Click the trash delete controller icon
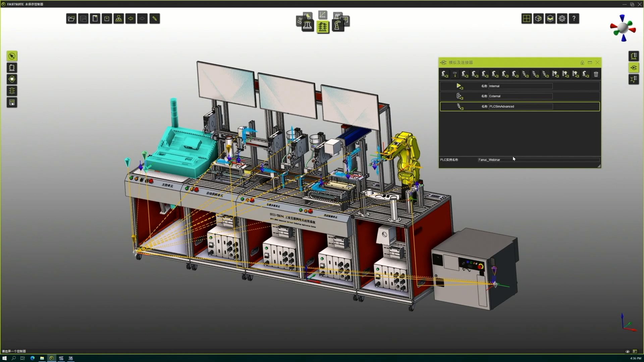The width and height of the screenshot is (644, 362). 596,74
